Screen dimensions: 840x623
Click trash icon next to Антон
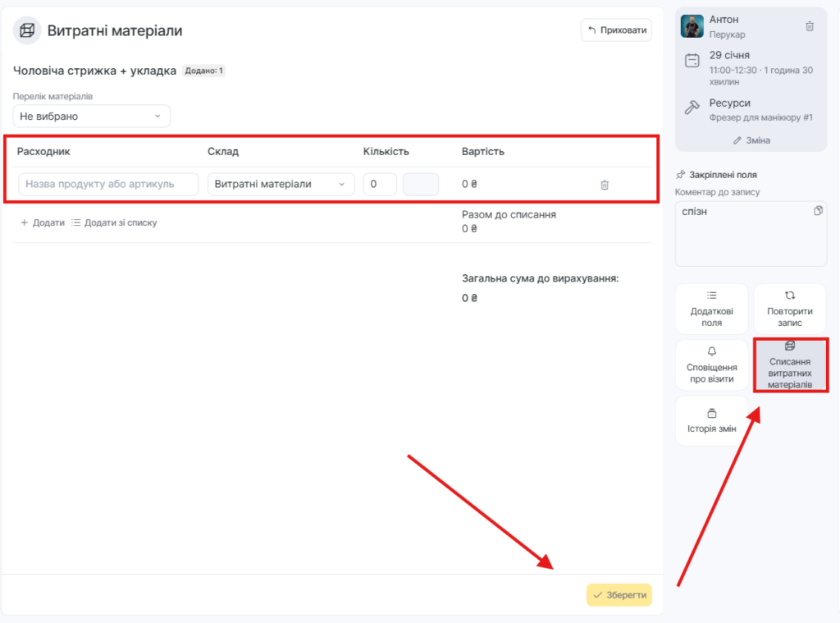click(x=810, y=26)
